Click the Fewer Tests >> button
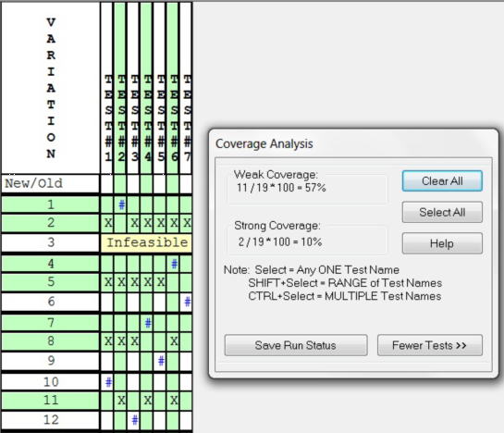The width and height of the screenshot is (504, 433). click(x=430, y=345)
